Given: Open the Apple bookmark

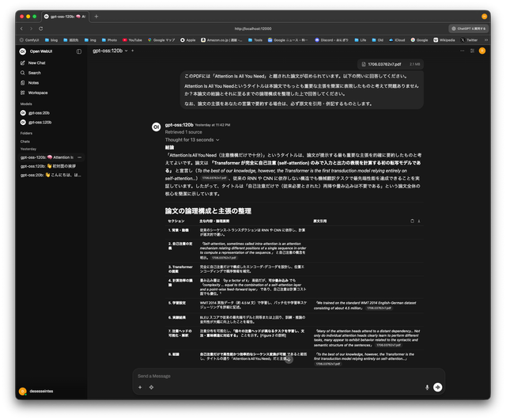Looking at the screenshot, I should point(188,40).
